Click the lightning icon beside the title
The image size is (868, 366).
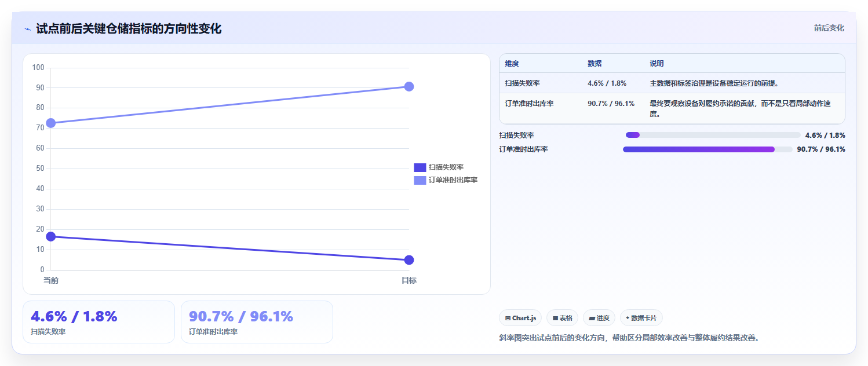point(27,29)
